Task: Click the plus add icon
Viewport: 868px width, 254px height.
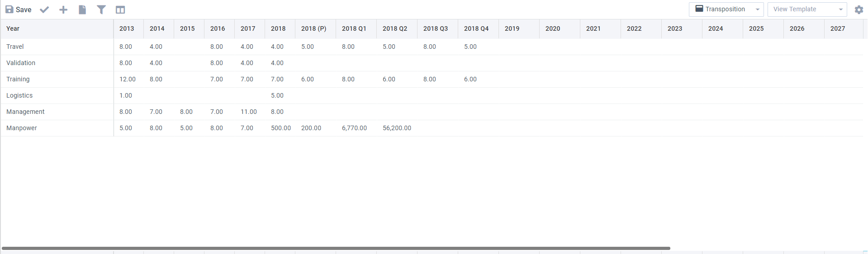Action: pos(63,9)
